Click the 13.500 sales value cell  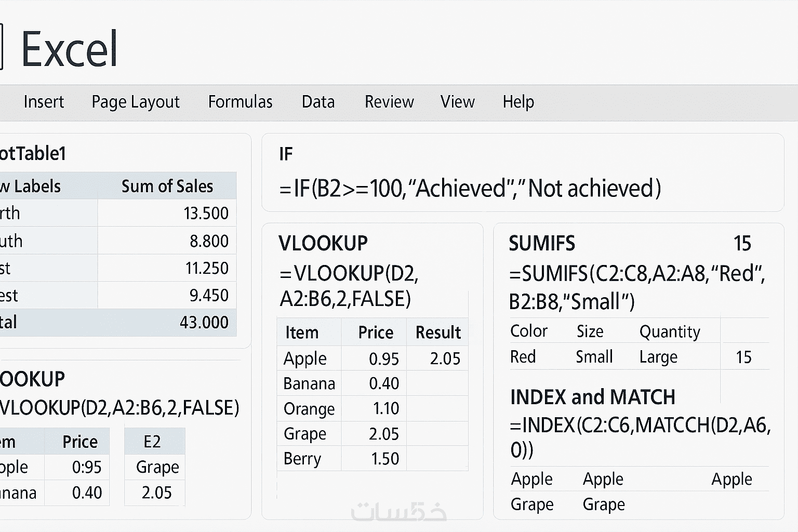point(206,213)
